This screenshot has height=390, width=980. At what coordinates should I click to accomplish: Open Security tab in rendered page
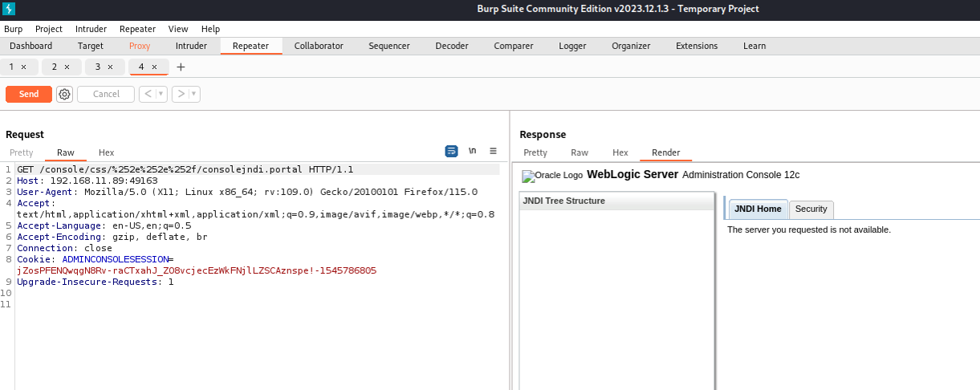(x=811, y=209)
